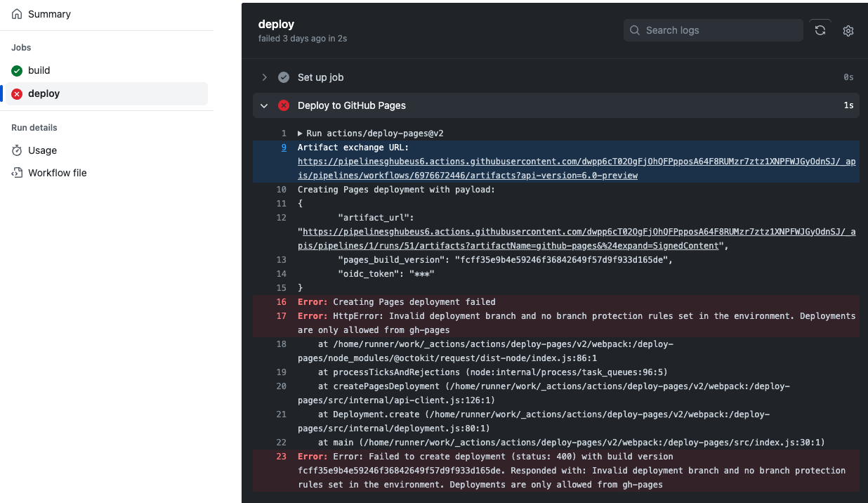Viewport: 868px width, 503px height.
Task: Expand the Set up job step
Action: pos(265,77)
